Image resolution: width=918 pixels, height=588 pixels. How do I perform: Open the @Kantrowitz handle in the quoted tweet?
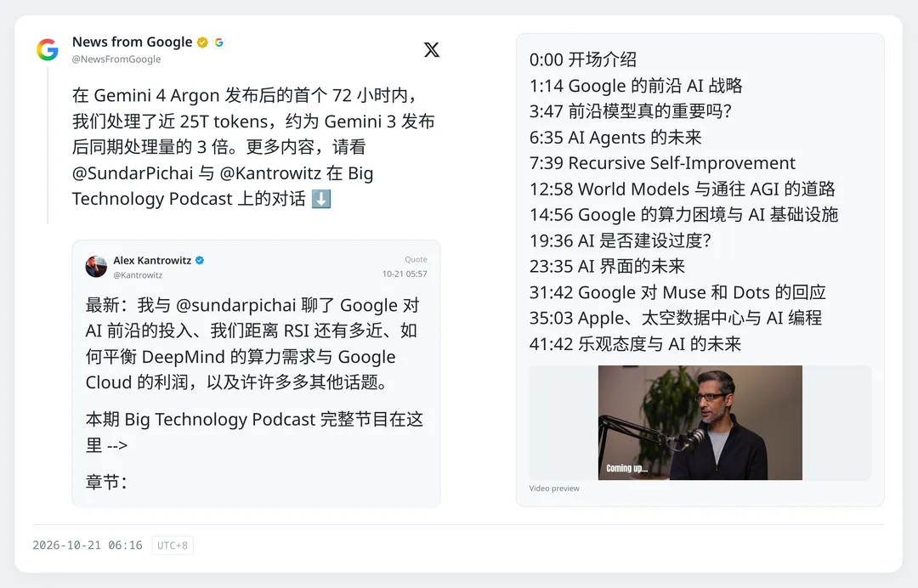138,275
